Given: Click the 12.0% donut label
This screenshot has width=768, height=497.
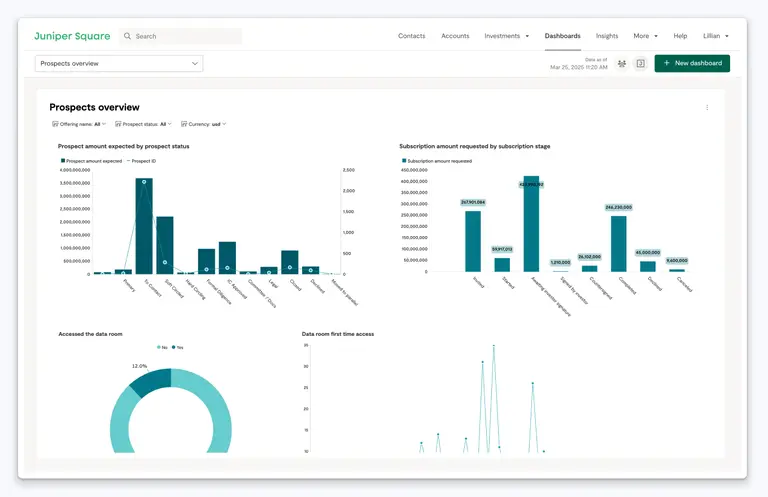Looking at the screenshot, I should pos(139,366).
